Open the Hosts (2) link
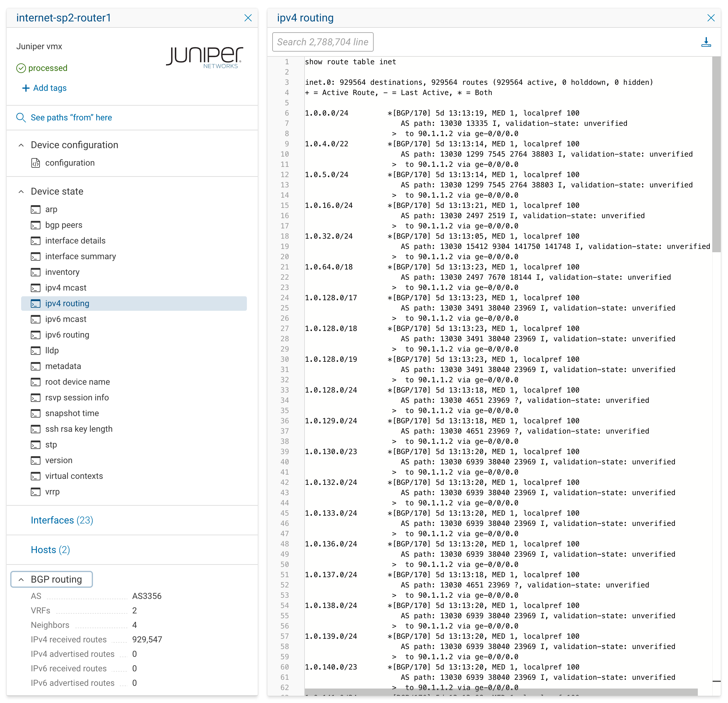Screen dimensions: 728x703 click(50, 550)
